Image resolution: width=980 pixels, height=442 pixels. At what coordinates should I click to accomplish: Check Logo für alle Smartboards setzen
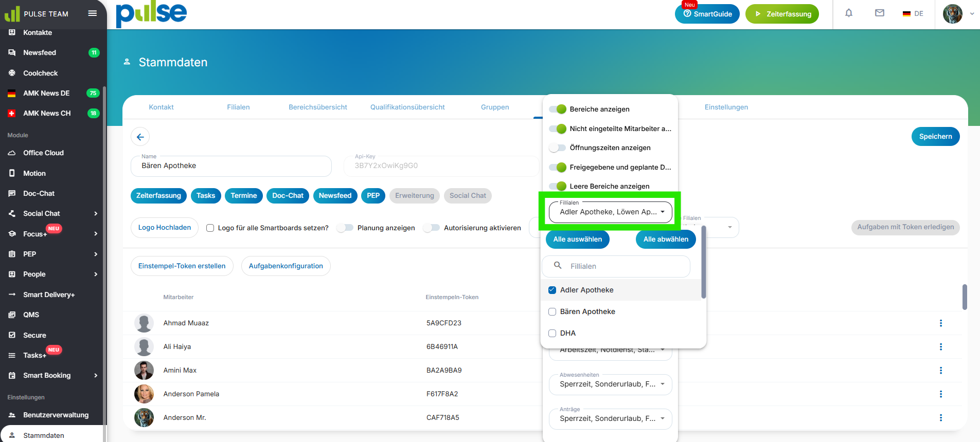click(x=210, y=228)
